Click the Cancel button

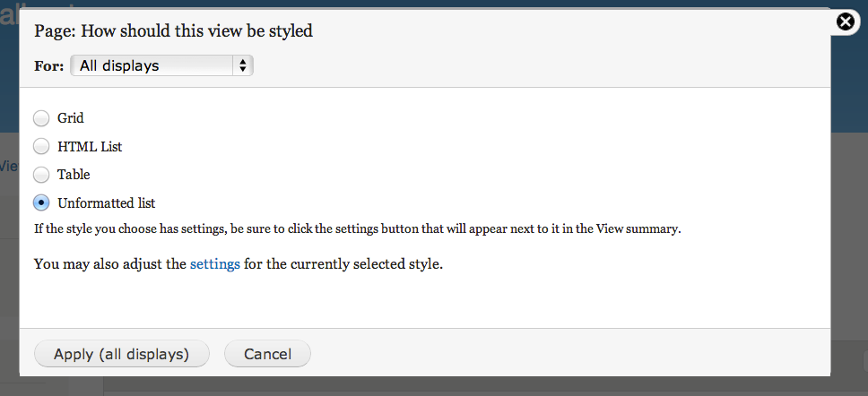tap(267, 353)
